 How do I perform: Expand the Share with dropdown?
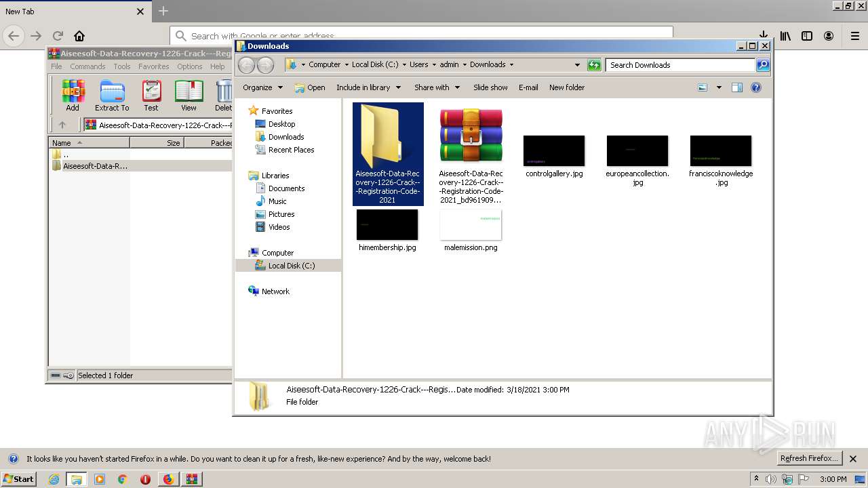coord(437,87)
